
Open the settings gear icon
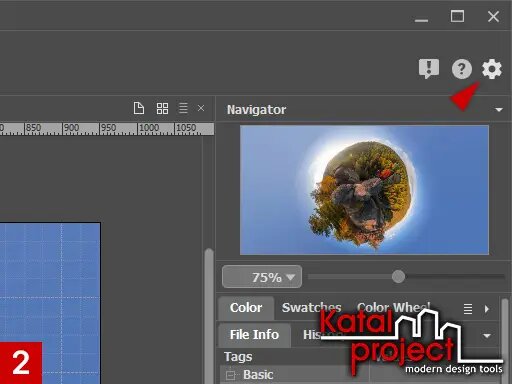[492, 69]
